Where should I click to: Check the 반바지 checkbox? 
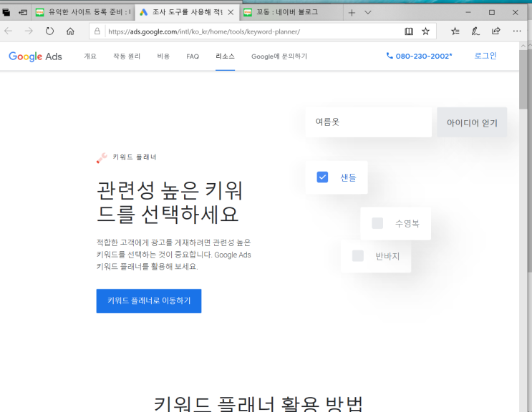tap(357, 256)
